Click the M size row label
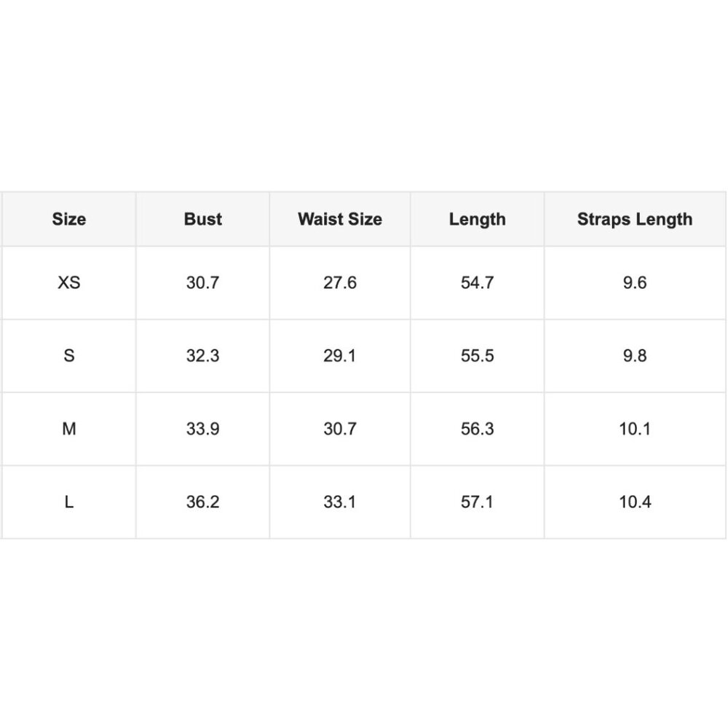Screen dimensions: 728x728 (x=68, y=429)
